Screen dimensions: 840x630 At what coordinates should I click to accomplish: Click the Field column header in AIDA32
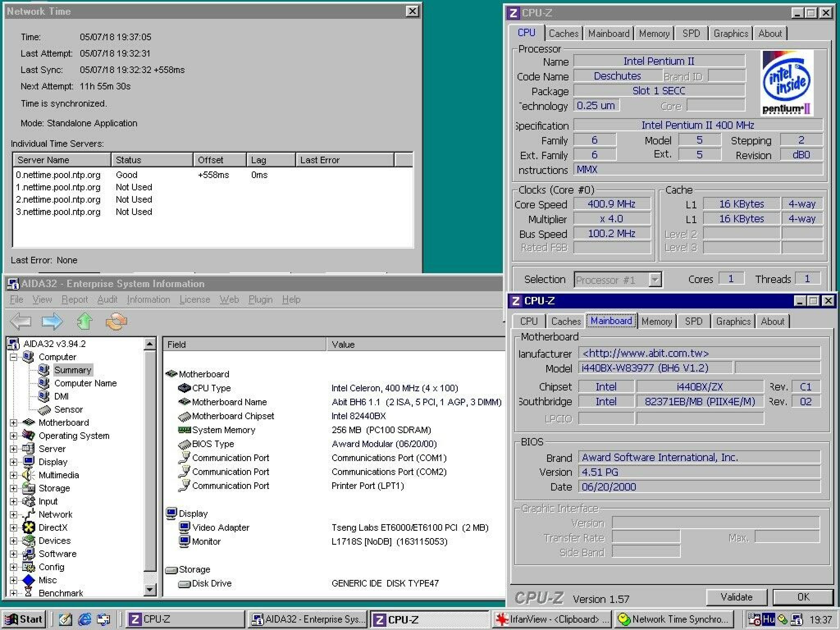point(244,345)
